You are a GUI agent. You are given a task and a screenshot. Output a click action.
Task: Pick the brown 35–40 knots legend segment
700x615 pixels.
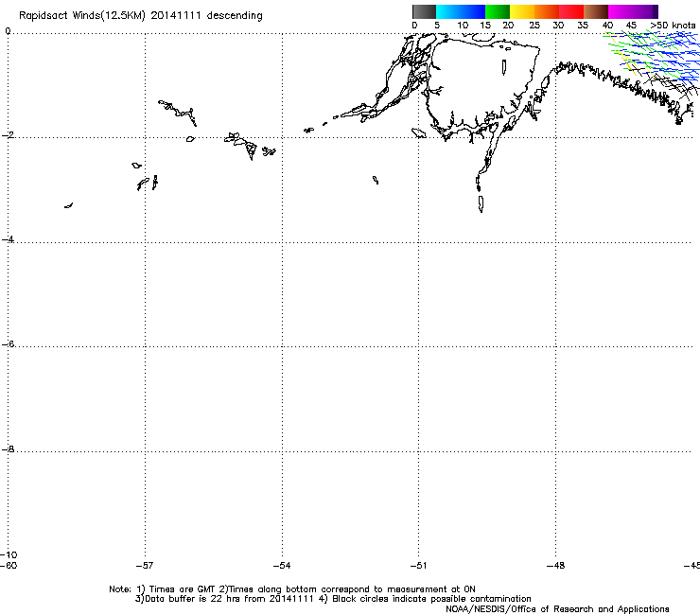click(x=596, y=11)
